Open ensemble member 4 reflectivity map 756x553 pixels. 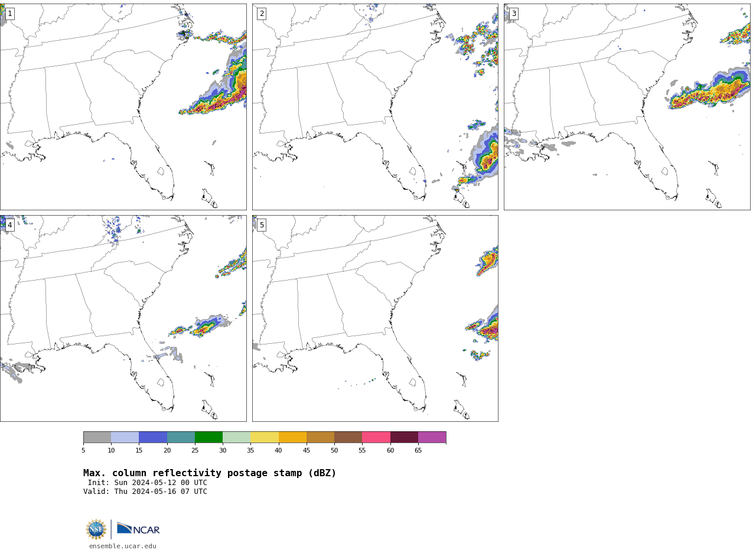coord(123,318)
